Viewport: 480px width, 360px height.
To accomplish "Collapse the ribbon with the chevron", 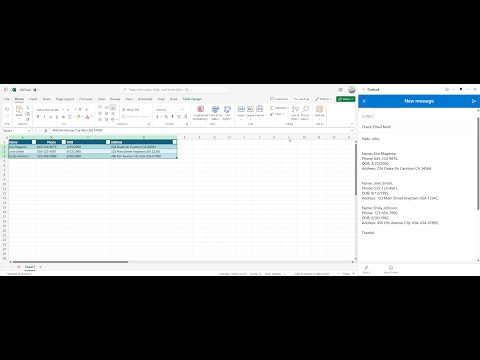I will [352, 124].
